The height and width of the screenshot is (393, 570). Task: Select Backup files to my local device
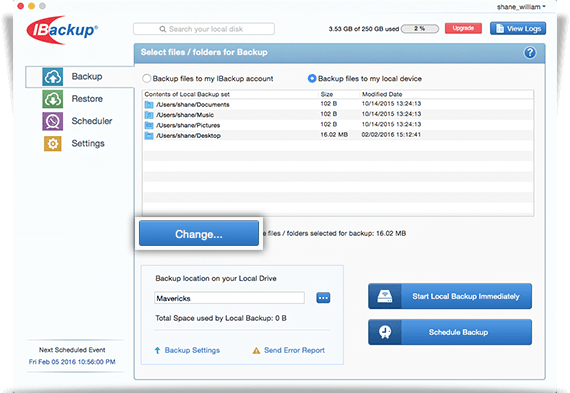(312, 79)
